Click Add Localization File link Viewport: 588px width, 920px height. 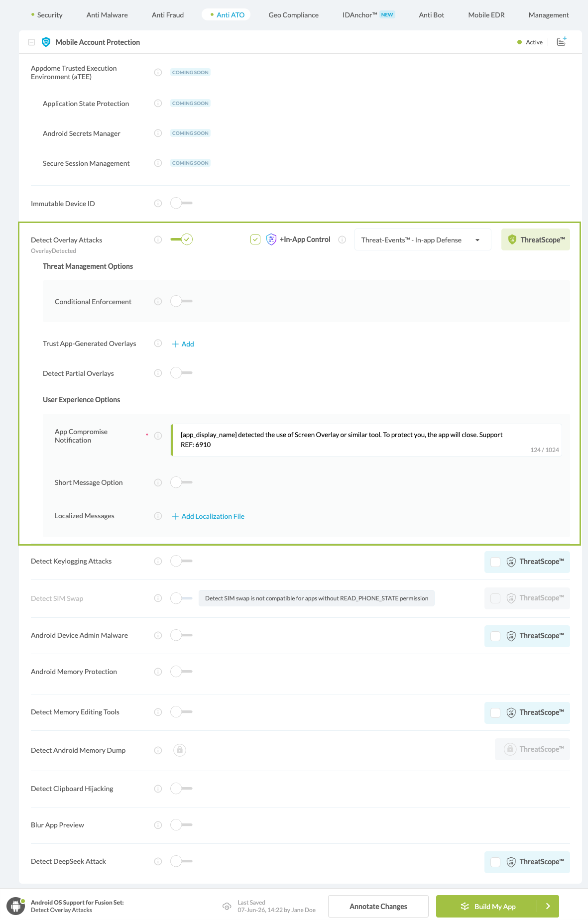pyautogui.click(x=208, y=516)
